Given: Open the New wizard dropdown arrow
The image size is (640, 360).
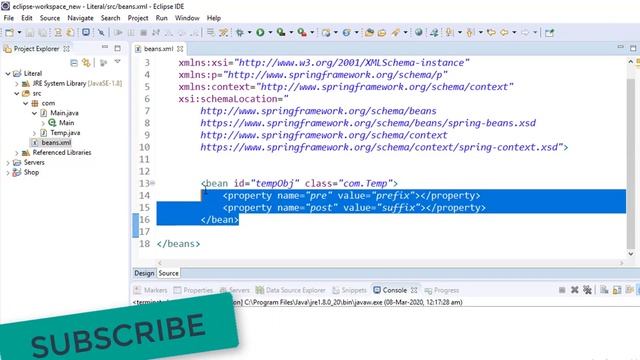Looking at the screenshot, I should coord(19,33).
